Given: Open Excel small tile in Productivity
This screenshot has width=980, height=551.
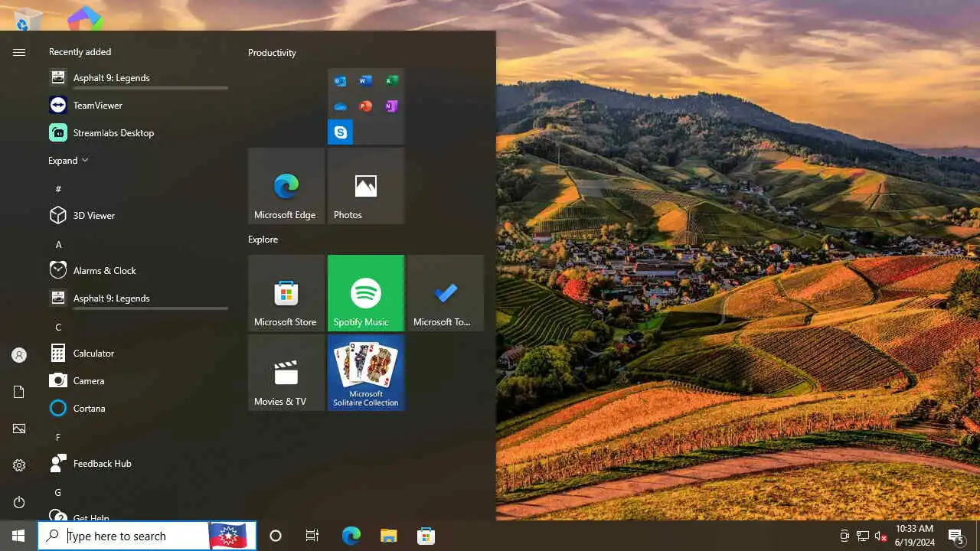Looking at the screenshot, I should (x=391, y=81).
